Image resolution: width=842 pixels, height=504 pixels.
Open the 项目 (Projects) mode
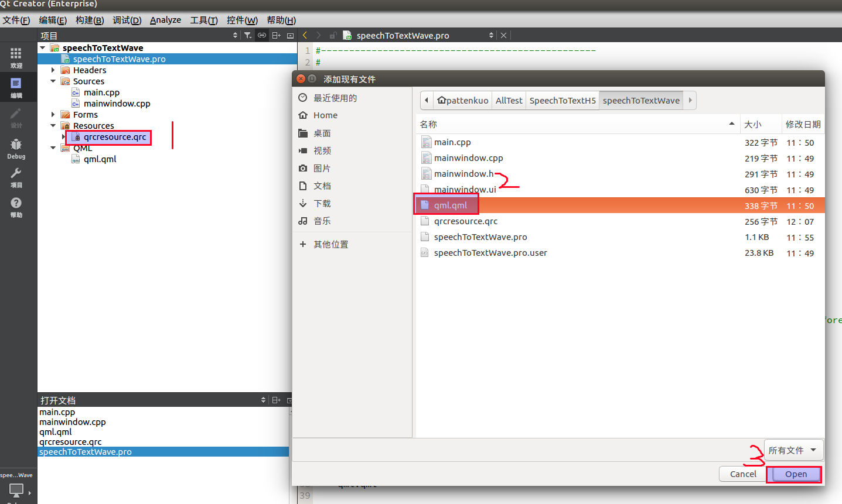[16, 176]
